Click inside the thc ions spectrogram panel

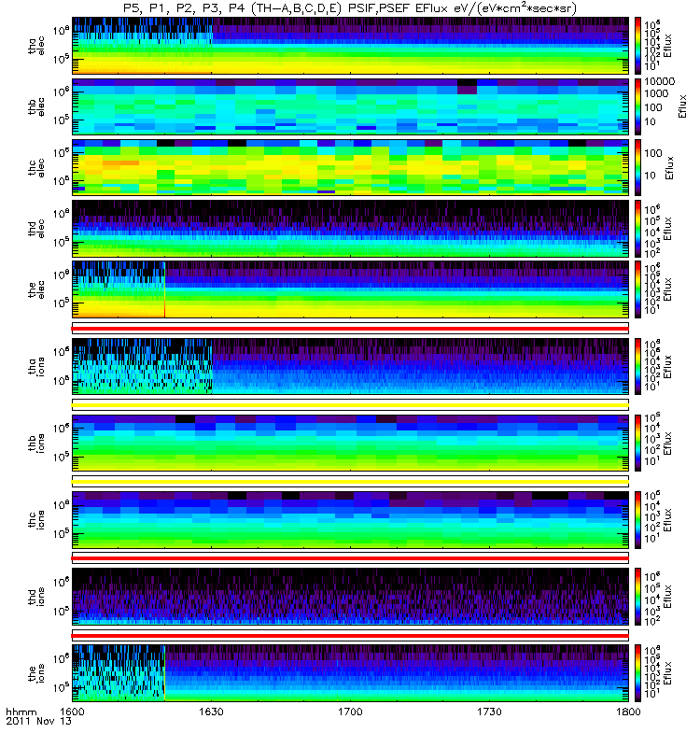350,520
